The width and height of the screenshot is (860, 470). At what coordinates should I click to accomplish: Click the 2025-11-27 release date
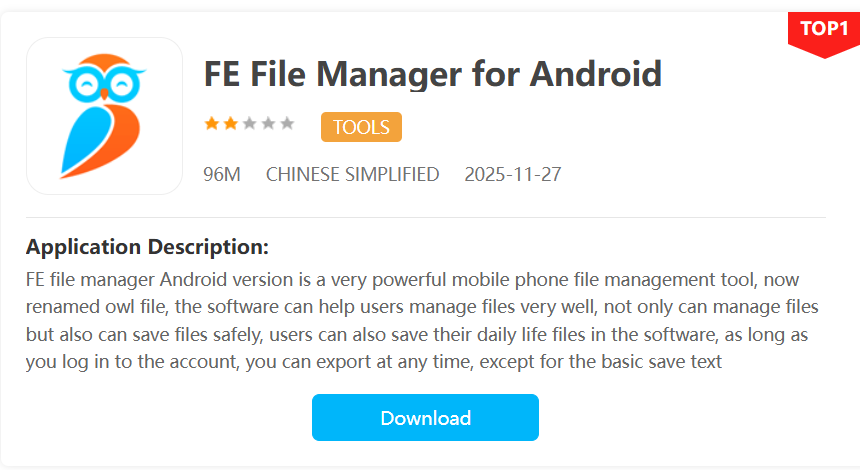(513, 174)
